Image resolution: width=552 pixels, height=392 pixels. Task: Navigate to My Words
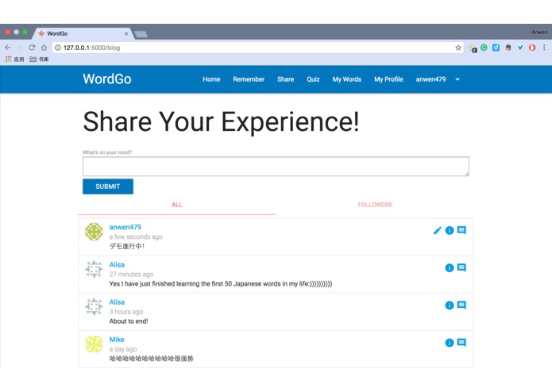point(347,79)
